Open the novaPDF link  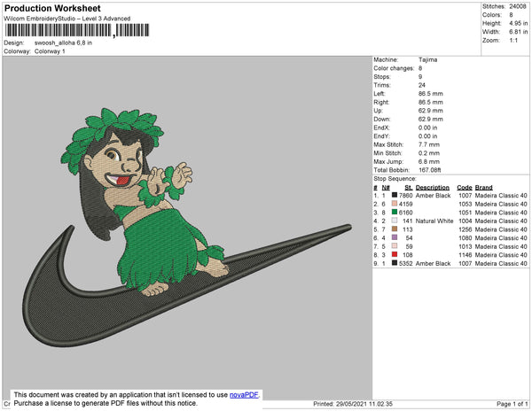[244, 395]
